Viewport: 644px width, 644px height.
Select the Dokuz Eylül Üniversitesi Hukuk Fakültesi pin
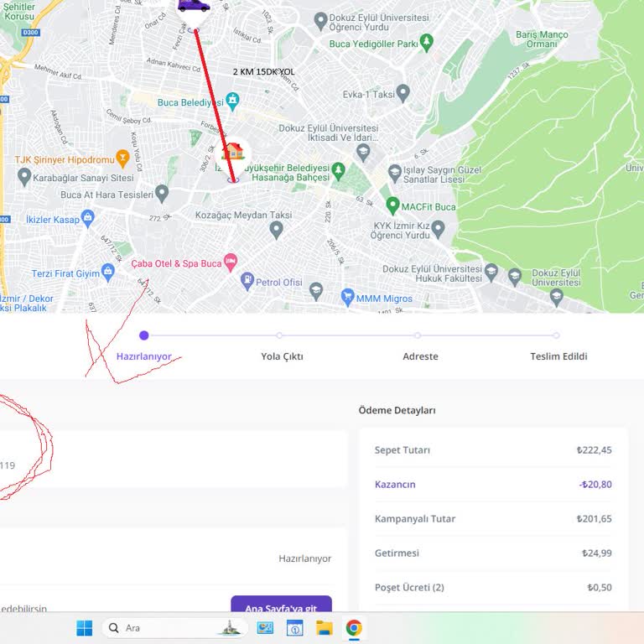click(491, 272)
